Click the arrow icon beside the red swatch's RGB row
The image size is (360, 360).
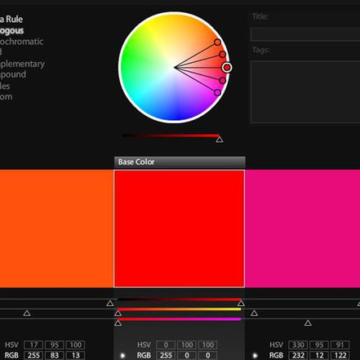pos(122,356)
